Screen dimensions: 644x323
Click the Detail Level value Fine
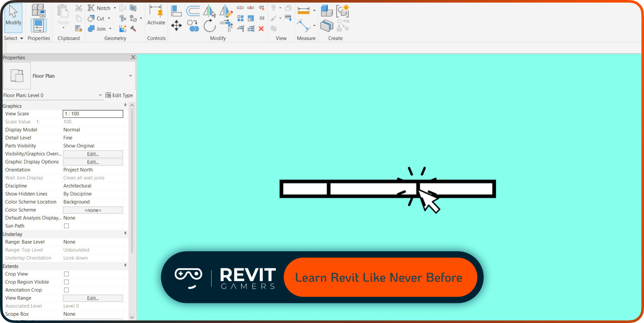[68, 138]
